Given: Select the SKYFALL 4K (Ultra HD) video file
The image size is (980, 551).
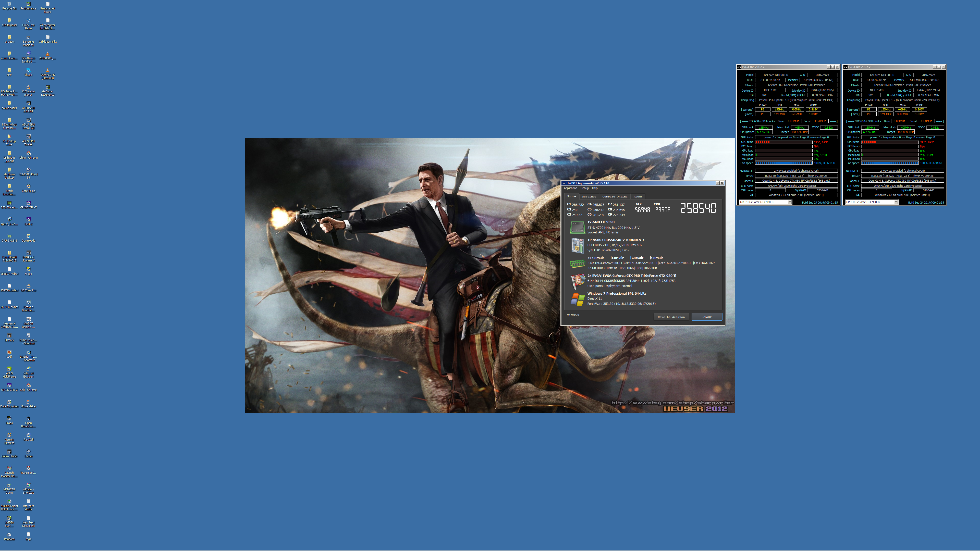Looking at the screenshot, I should pyautogui.click(x=47, y=74).
